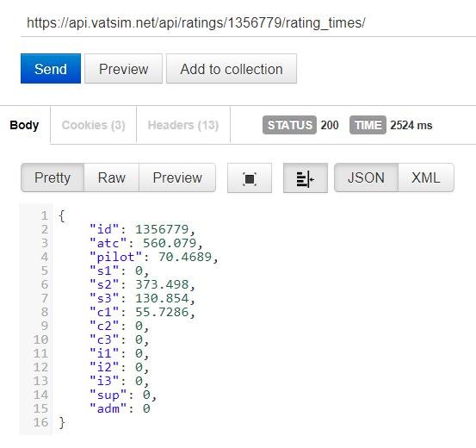Click the "s1": 0 line

click(x=119, y=271)
